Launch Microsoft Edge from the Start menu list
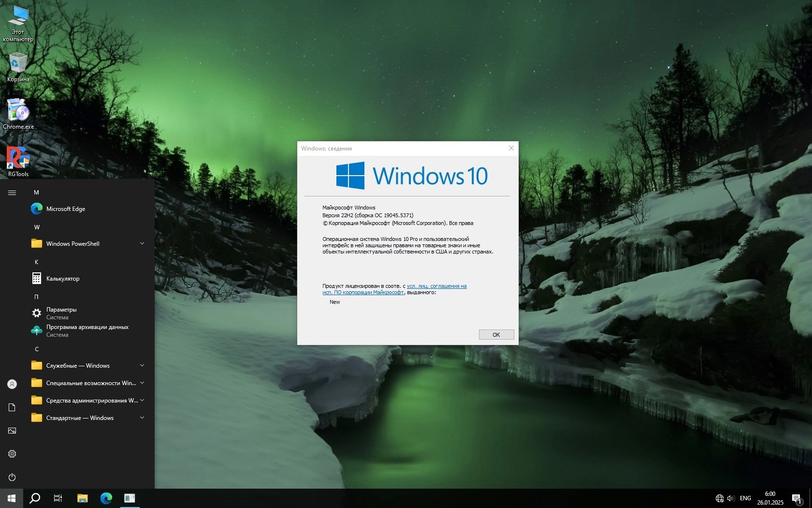 [x=87, y=209]
